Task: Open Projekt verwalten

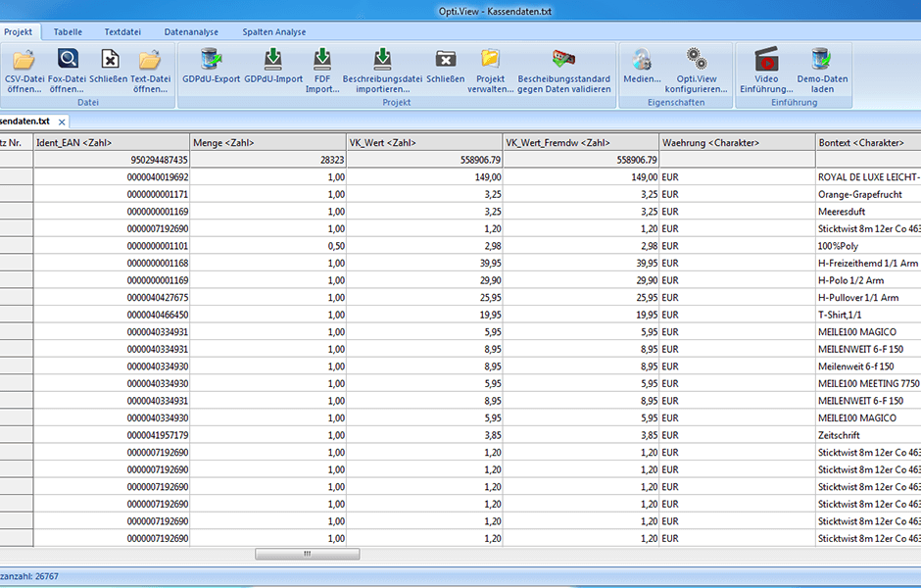Action: (x=491, y=71)
